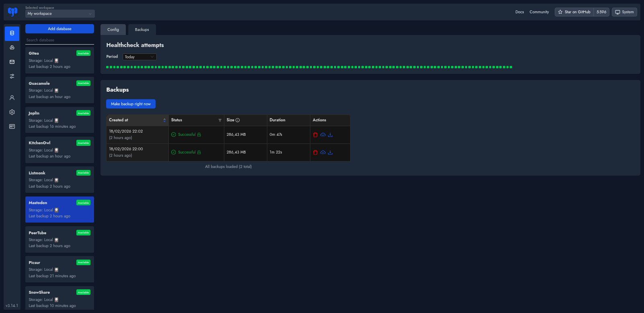Focus the Search database input field
Viewport: 644px width, 313px height.
click(59, 40)
